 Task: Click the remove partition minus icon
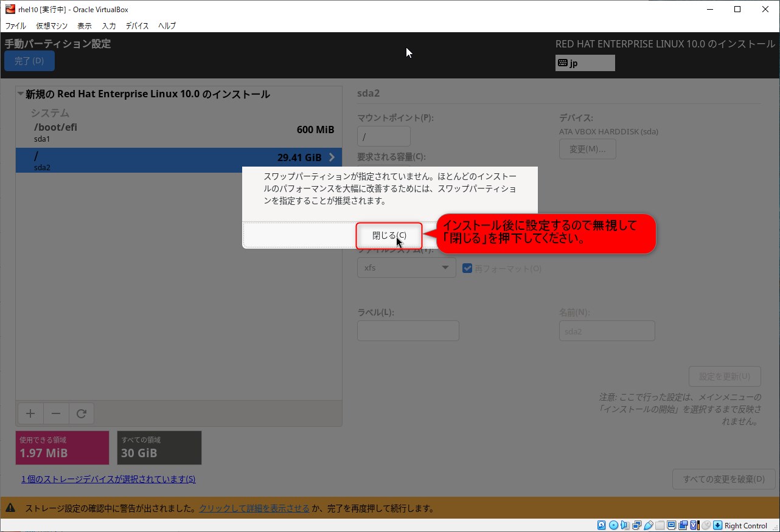[56, 414]
